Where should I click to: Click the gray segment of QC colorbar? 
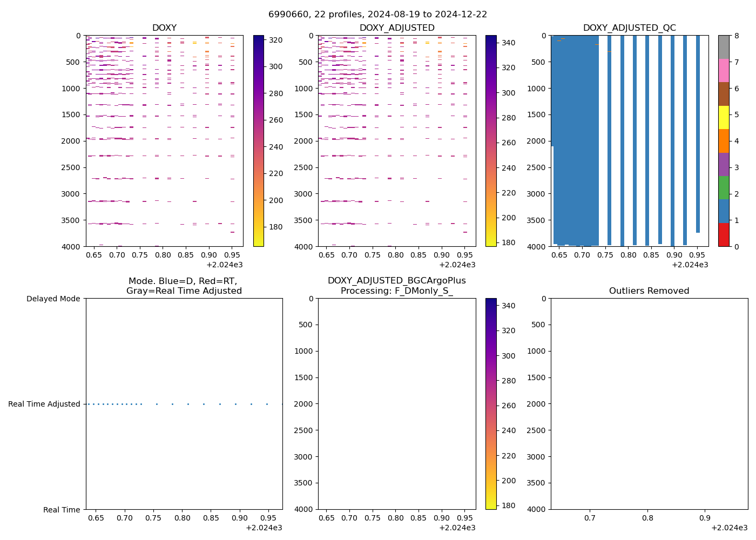[x=724, y=47]
